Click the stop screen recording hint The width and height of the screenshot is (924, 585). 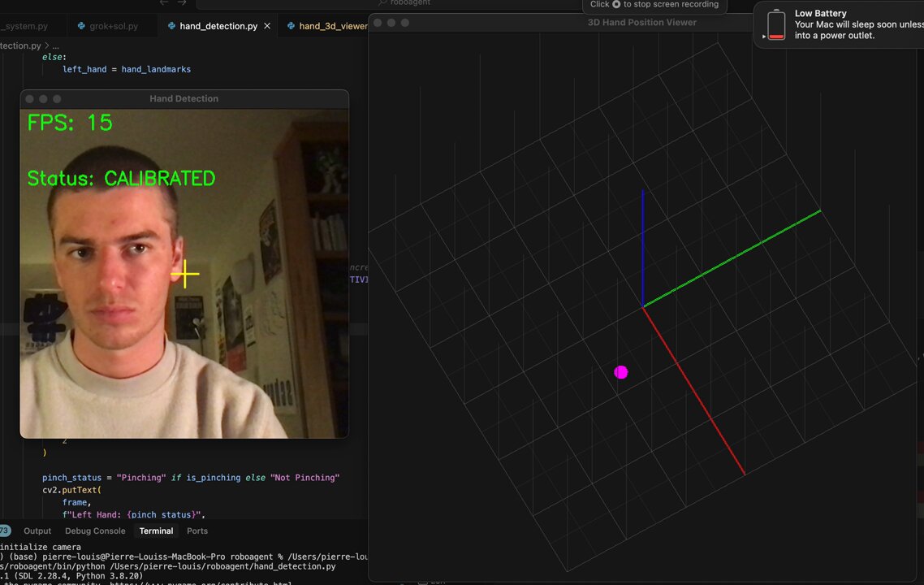(x=654, y=5)
